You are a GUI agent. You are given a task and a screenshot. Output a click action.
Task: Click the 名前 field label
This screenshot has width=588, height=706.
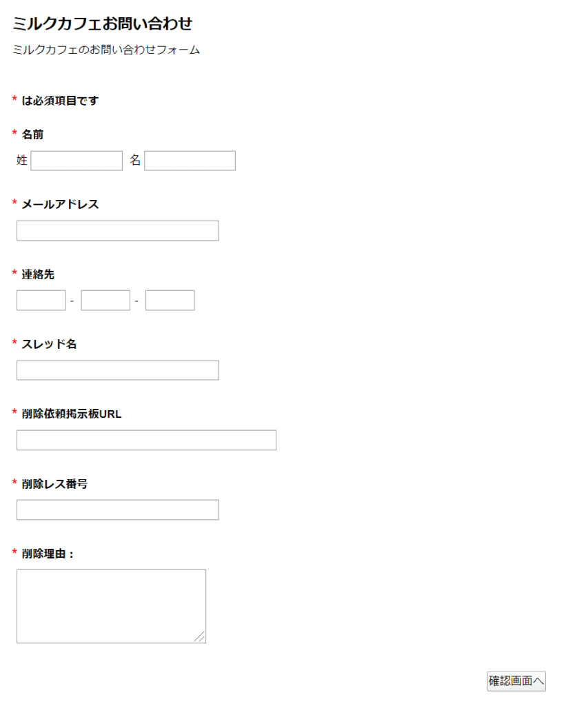coord(32,134)
